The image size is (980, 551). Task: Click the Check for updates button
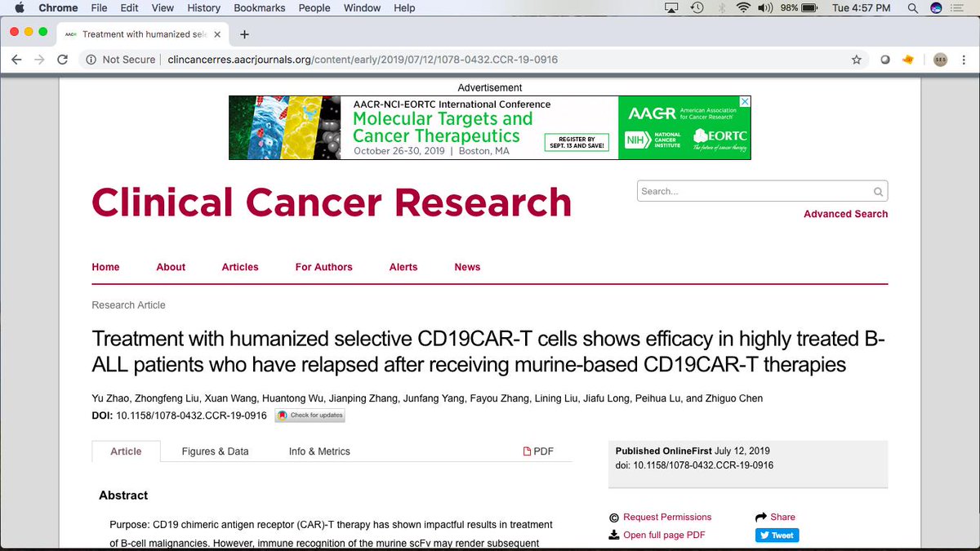pos(310,415)
